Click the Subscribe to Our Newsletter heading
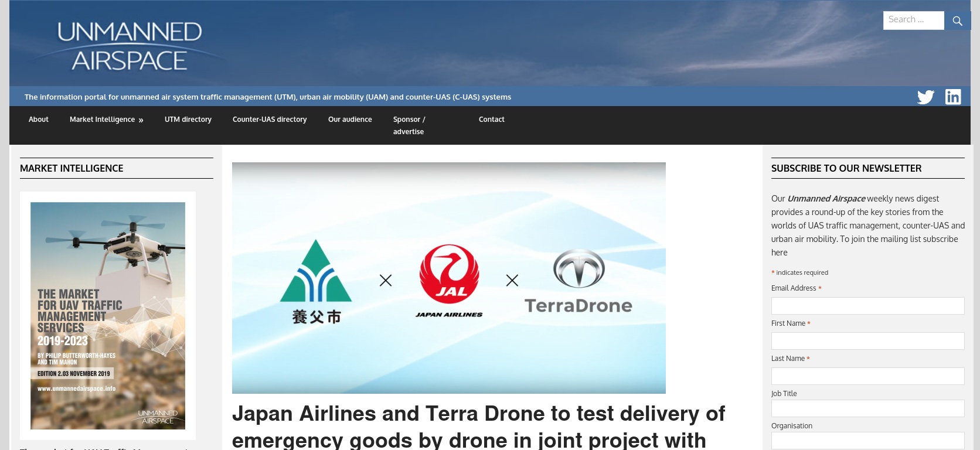 [846, 168]
